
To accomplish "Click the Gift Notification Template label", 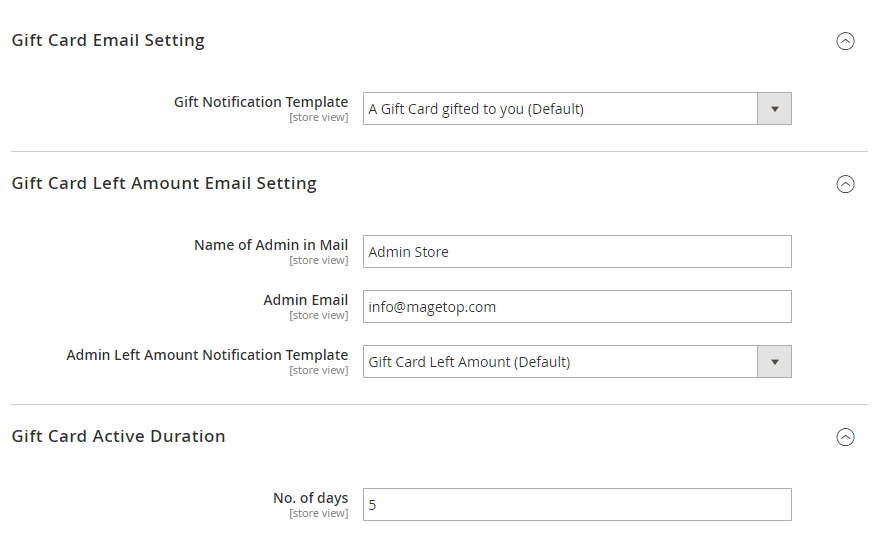I will (x=261, y=102).
